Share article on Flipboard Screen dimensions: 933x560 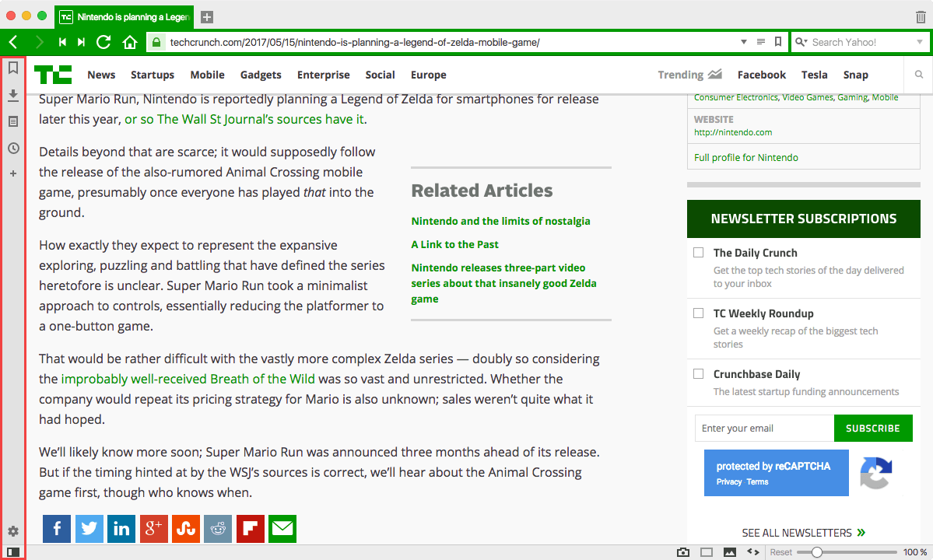click(251, 528)
